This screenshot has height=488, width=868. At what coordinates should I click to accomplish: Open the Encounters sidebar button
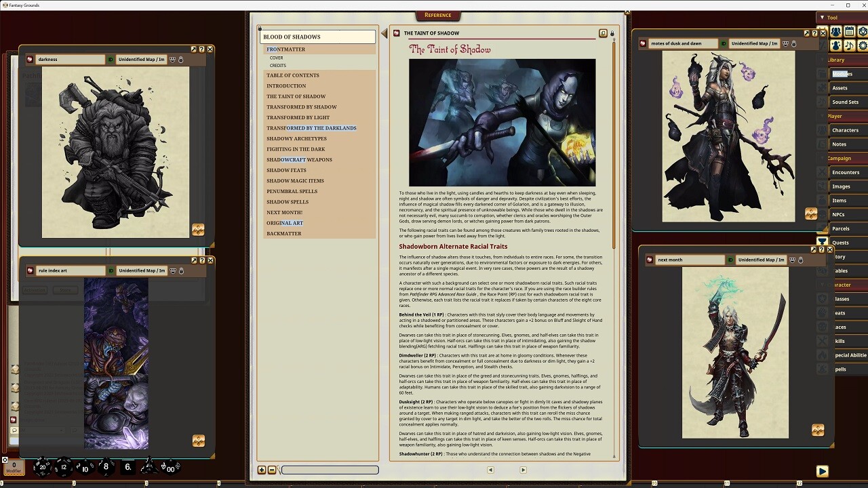(x=846, y=172)
